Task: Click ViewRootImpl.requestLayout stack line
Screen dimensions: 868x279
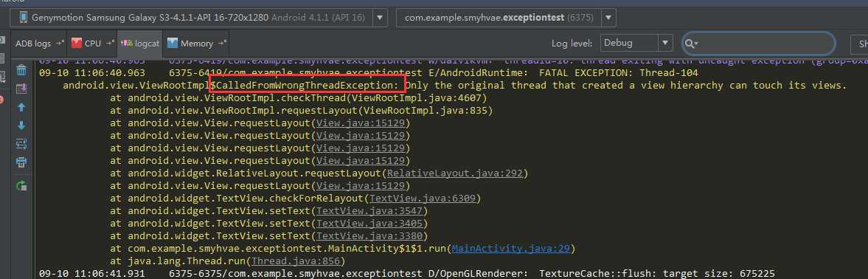Action: [301, 110]
